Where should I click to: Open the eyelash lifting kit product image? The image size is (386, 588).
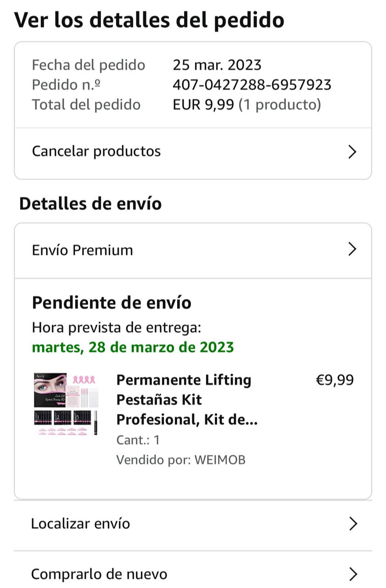[66, 404]
